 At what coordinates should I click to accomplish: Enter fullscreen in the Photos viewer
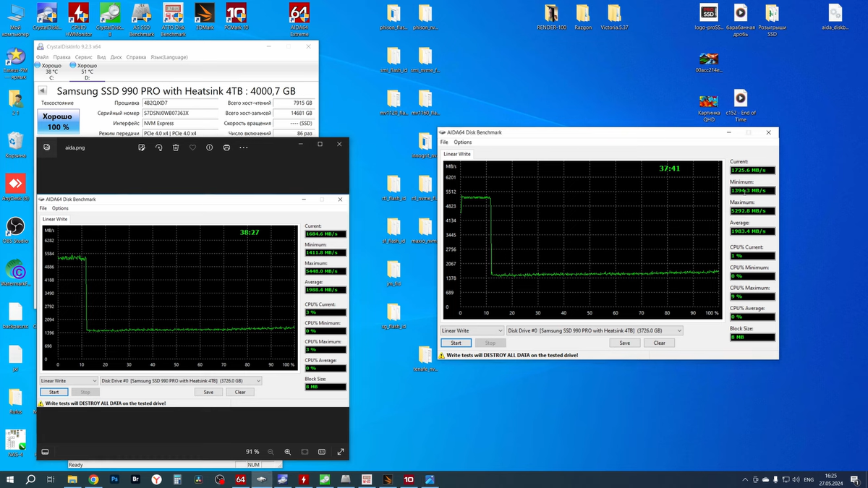click(341, 452)
